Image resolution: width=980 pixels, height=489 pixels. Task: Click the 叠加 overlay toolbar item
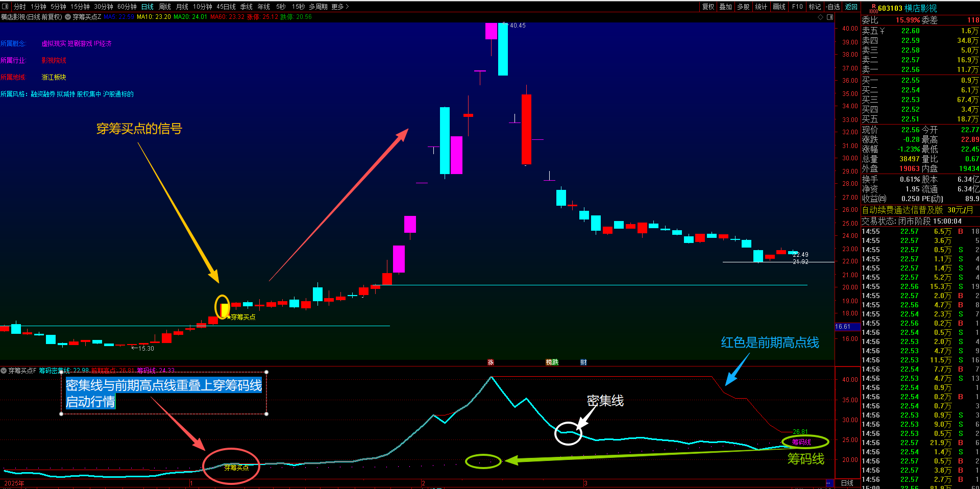tap(726, 7)
